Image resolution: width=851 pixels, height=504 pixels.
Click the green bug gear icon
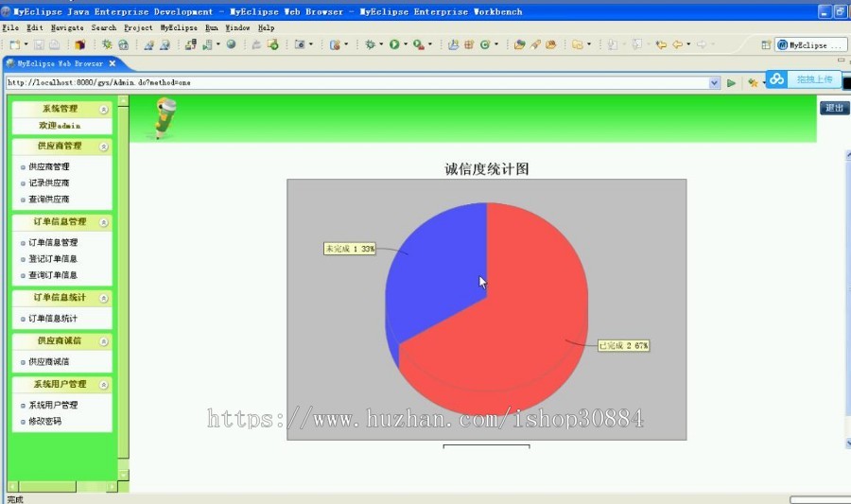107,44
